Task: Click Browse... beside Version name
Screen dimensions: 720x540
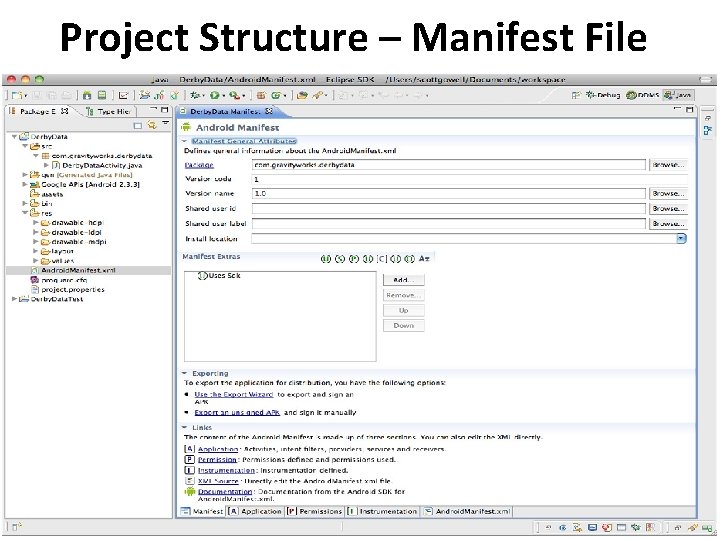Action: click(x=669, y=194)
